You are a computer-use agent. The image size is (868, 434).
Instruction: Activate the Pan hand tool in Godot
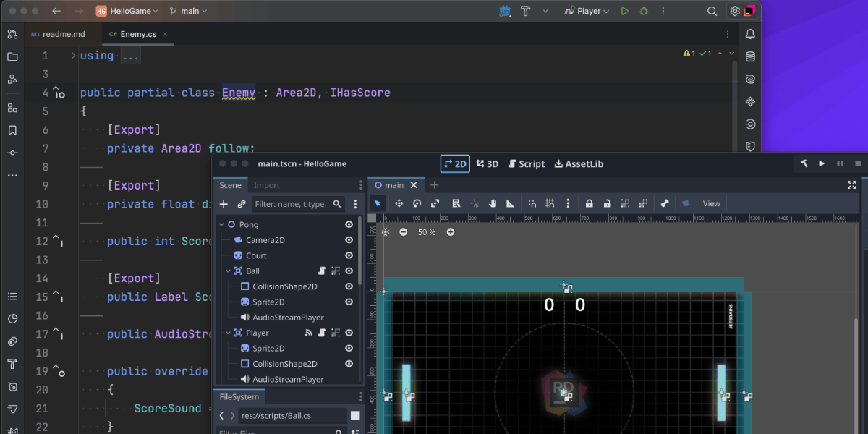[493, 203]
